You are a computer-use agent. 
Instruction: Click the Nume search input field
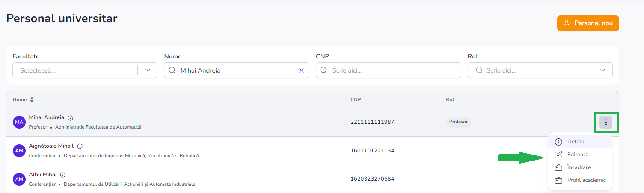tap(235, 70)
